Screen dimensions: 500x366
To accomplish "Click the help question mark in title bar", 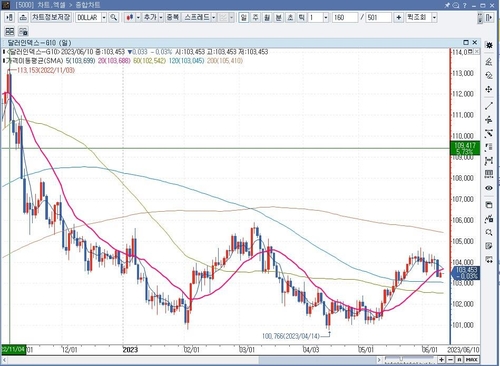I will 465,5.
